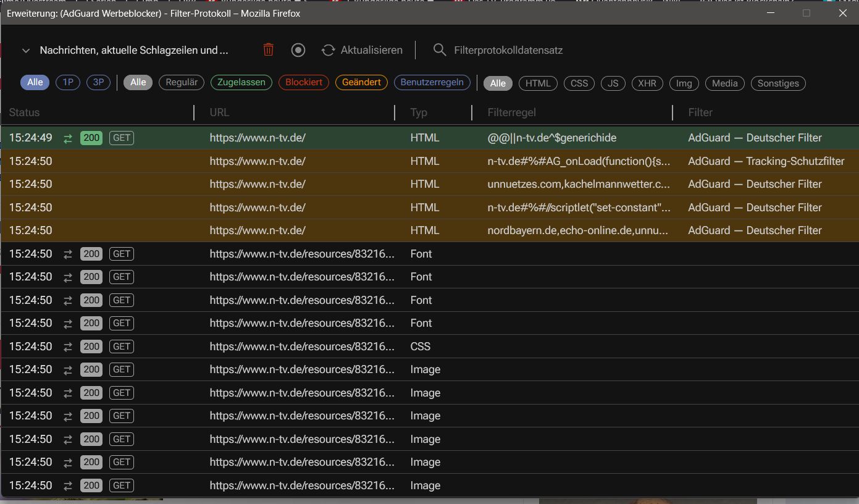Click the red trash clear-log icon
This screenshot has height=504, width=859.
[x=268, y=50]
